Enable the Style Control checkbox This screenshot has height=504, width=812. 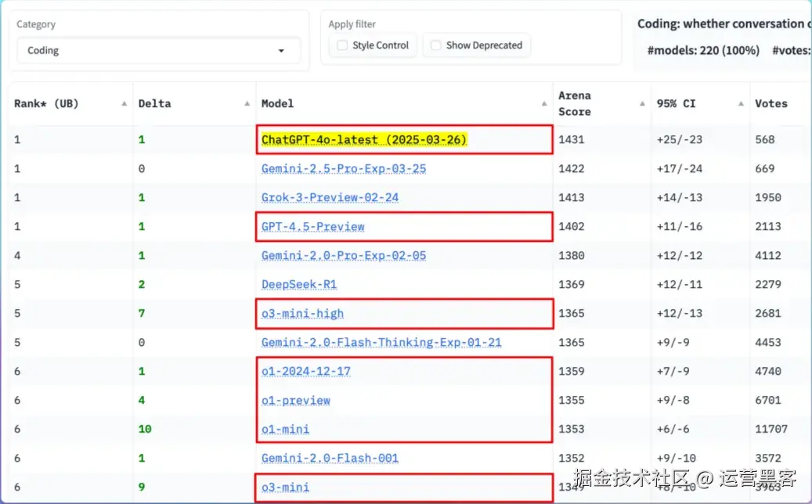click(342, 45)
